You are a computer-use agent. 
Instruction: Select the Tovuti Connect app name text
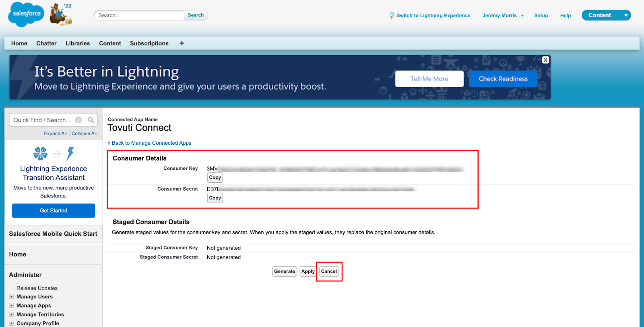(139, 128)
